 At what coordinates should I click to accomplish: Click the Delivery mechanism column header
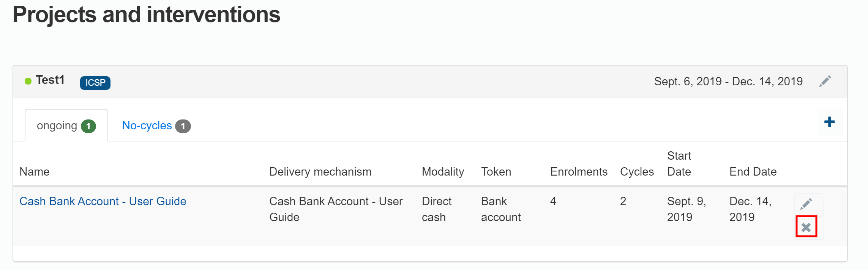click(x=320, y=172)
